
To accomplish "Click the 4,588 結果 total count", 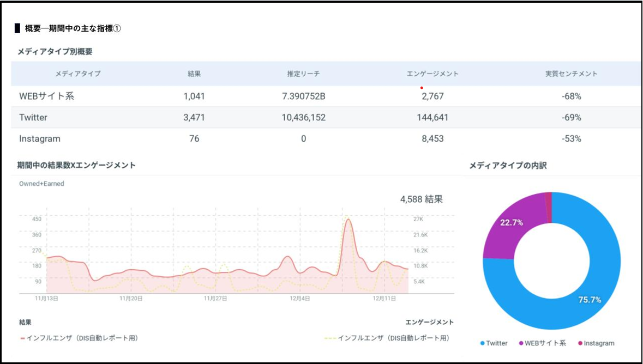I will (421, 199).
